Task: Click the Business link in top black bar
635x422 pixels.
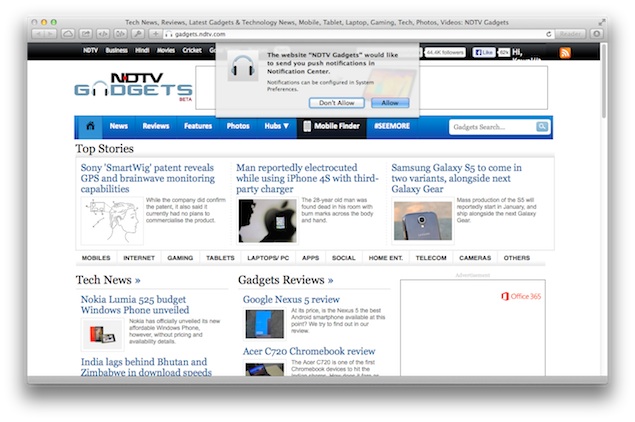Action: tap(117, 50)
